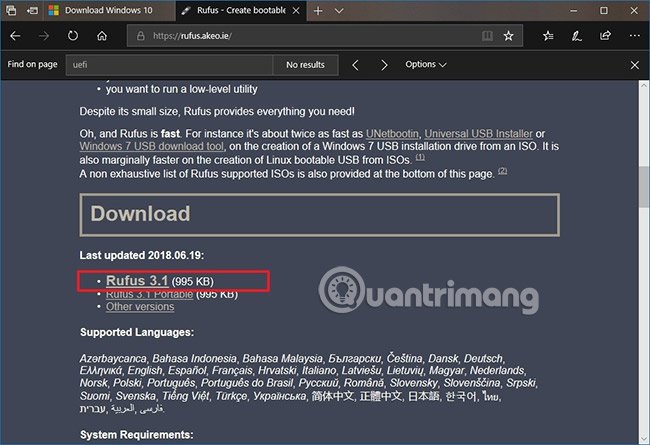Refresh the Rufus page

[x=73, y=36]
